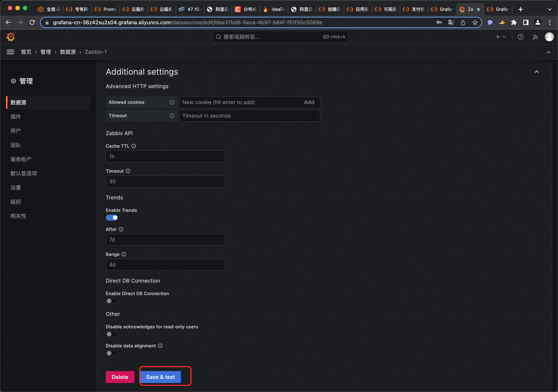
Task: Open 插件 in the sidebar
Action: coord(16,117)
